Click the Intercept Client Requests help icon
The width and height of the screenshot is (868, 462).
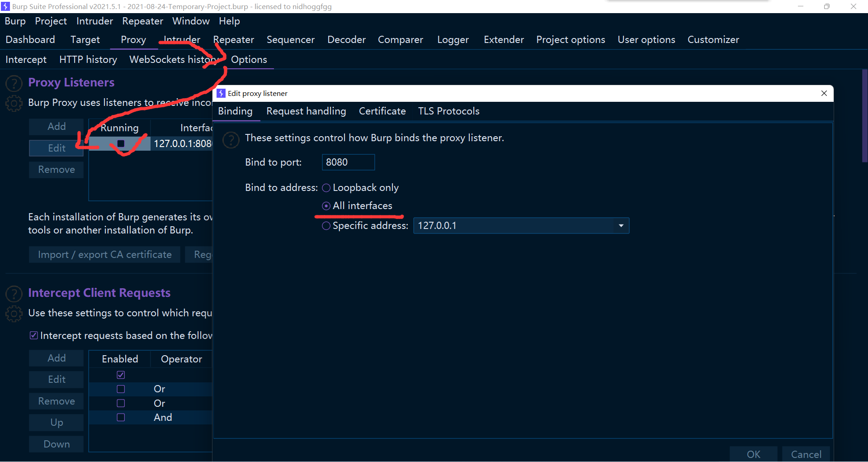tap(14, 294)
